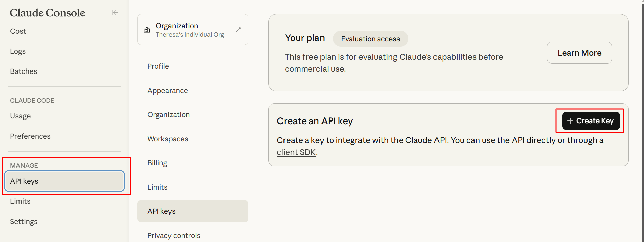
Task: Switch to the Profile settings tab
Action: click(158, 66)
